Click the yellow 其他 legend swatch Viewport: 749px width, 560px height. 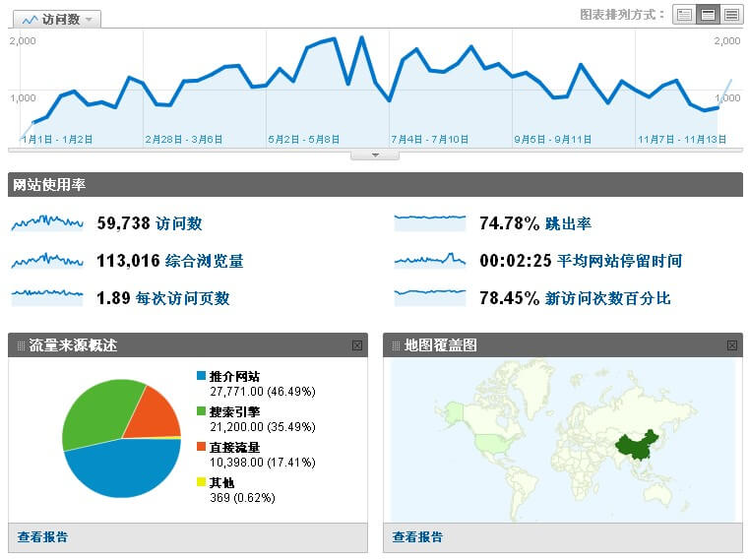point(201,481)
